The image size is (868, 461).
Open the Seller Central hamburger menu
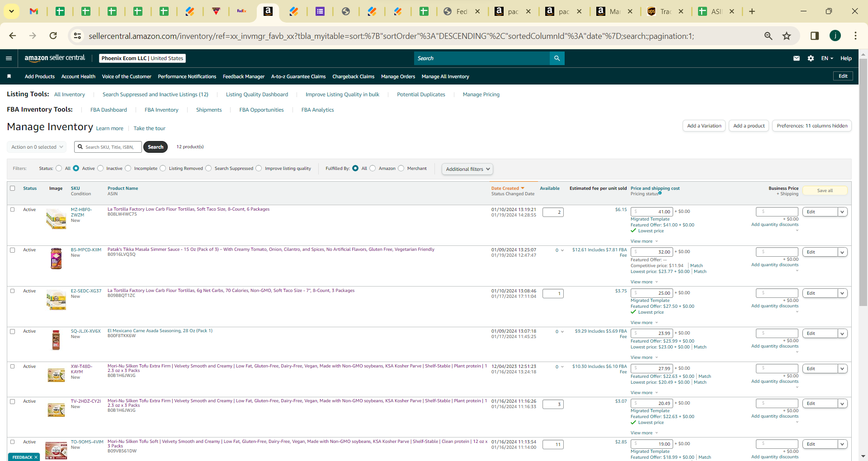click(9, 58)
